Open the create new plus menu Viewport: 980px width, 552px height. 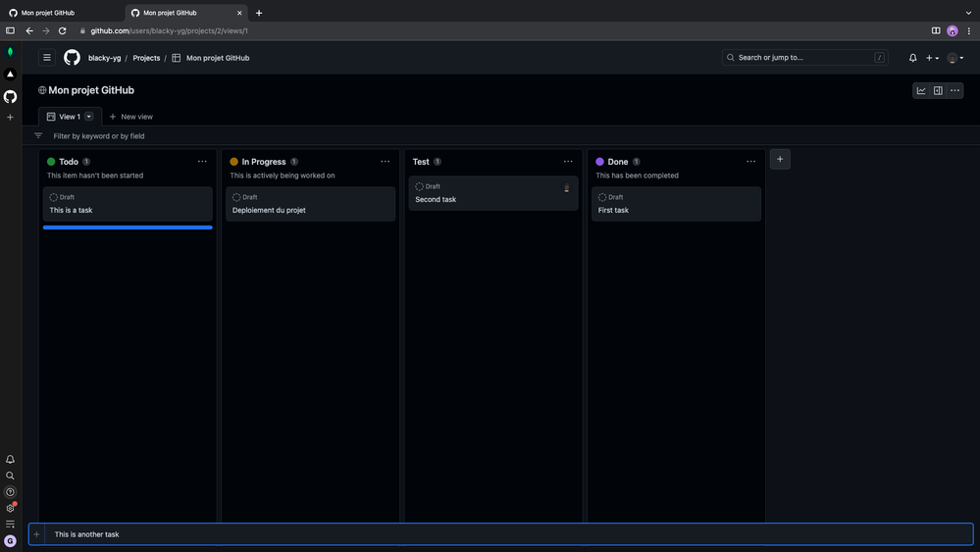pyautogui.click(x=932, y=58)
